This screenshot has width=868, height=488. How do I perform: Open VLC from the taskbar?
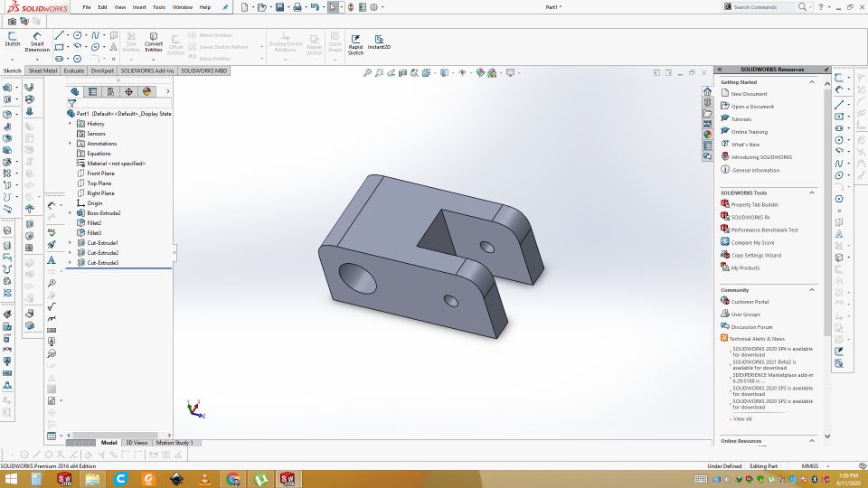pyautogui.click(x=204, y=479)
